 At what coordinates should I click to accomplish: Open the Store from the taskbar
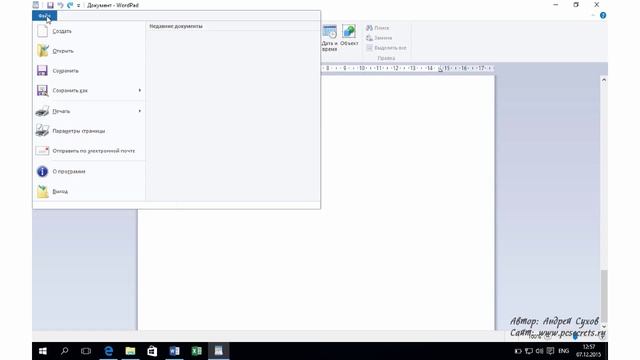tap(152, 351)
